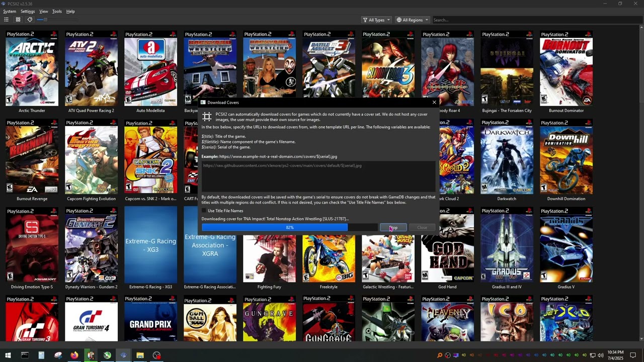Screen dimensions: 644x362
Task: Switch to game list view icon
Action: coord(6,20)
